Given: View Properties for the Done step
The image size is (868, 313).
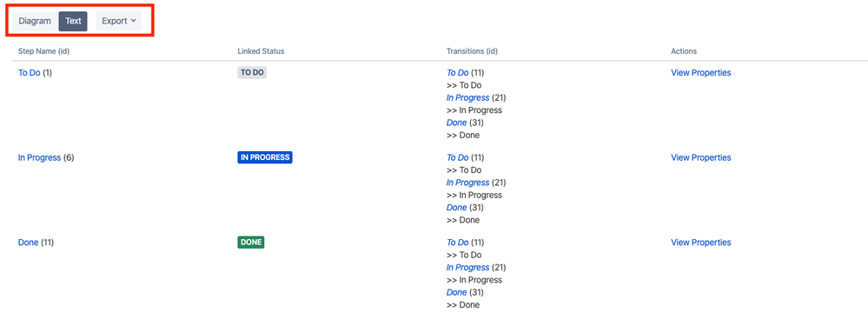Looking at the screenshot, I should (x=701, y=242).
